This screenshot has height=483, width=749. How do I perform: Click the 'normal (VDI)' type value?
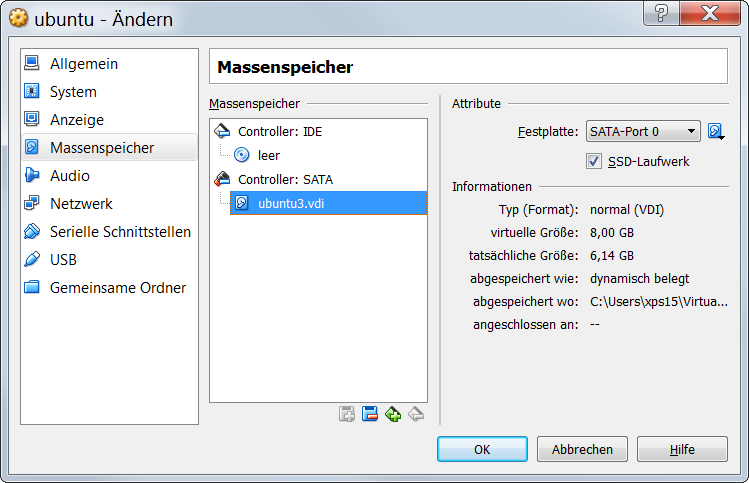tap(627, 210)
